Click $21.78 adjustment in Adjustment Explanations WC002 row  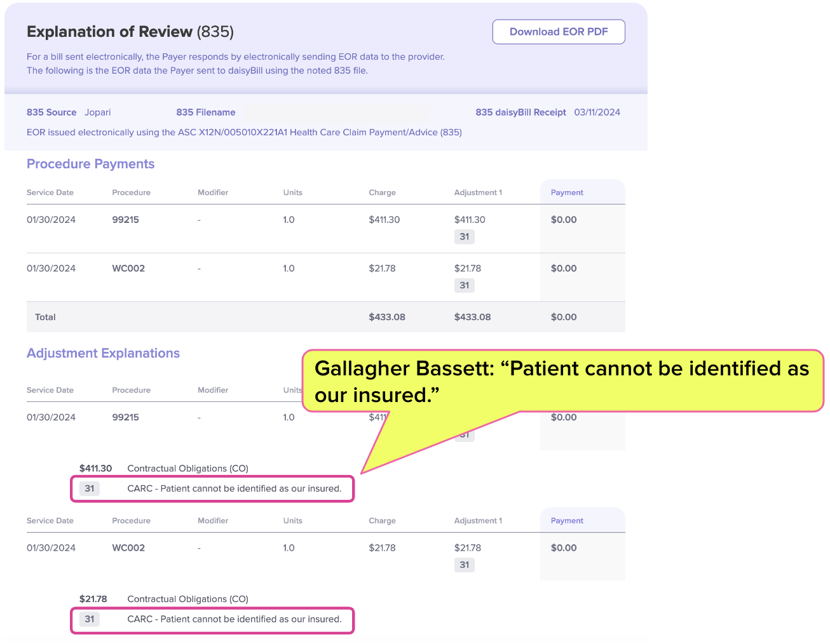coord(468,548)
